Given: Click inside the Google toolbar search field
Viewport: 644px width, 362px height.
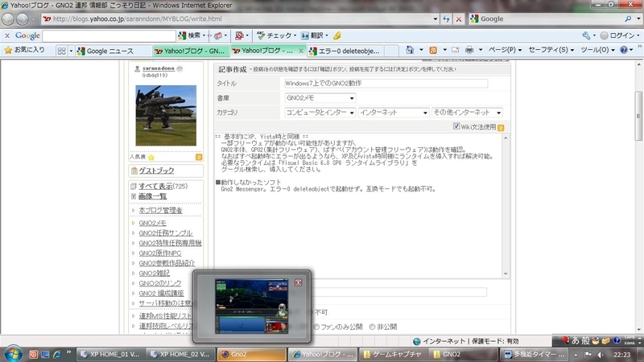Looking at the screenshot, I should click(109, 35).
